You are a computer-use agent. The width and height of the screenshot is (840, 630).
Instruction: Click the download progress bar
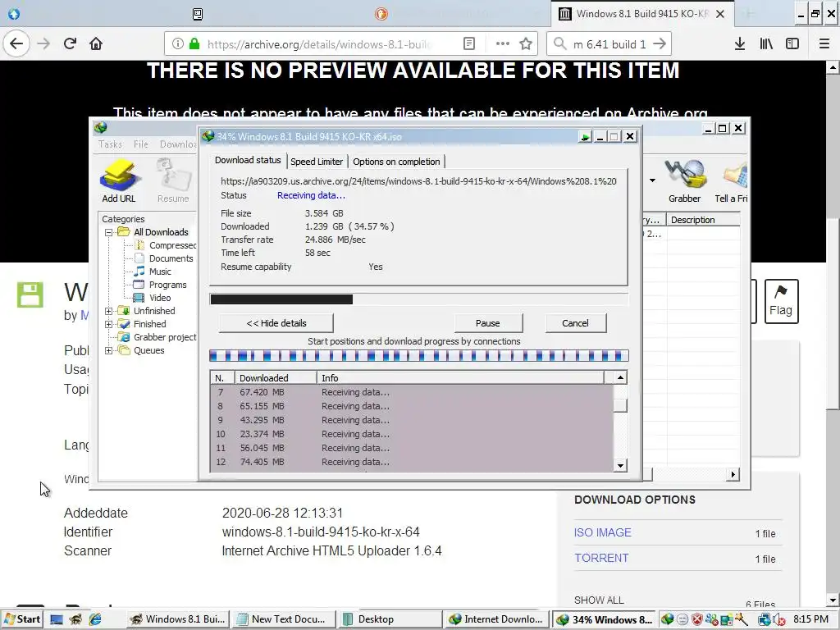[418, 299]
